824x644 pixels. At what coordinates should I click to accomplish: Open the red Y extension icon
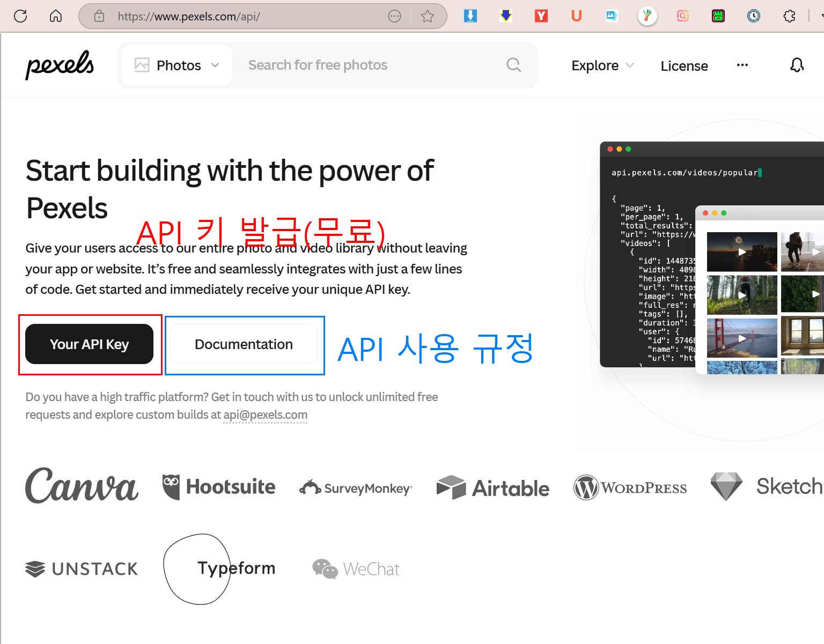[x=541, y=16]
